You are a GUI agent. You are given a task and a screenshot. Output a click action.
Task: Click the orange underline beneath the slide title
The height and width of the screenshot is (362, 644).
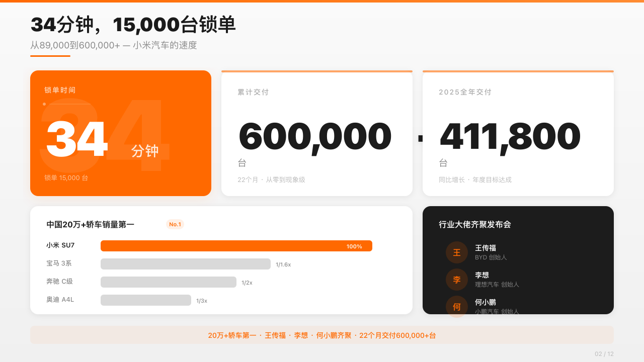click(x=50, y=57)
